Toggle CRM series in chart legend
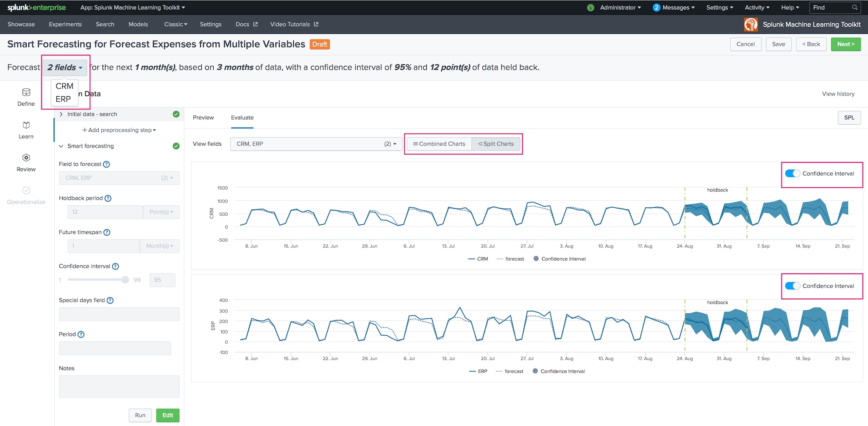This screenshot has height=426, width=868. tap(478, 259)
